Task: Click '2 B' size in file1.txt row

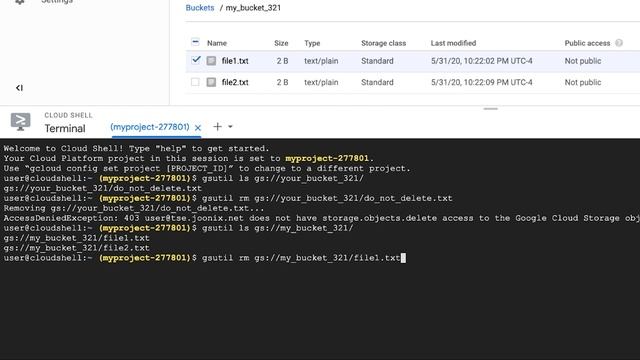Action: (x=282, y=61)
